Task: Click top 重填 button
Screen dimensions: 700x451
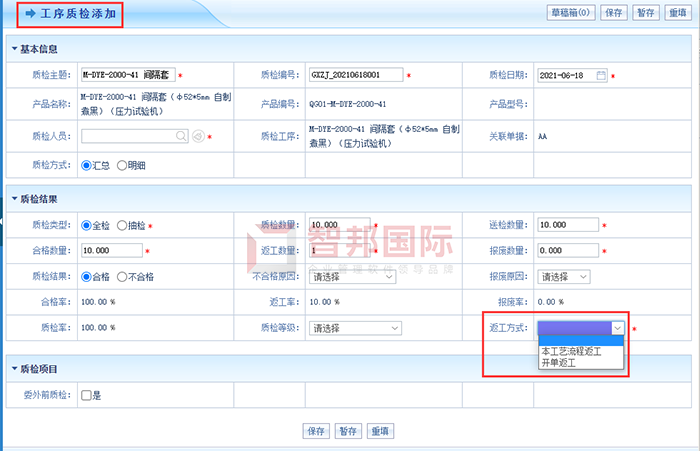Action: (678, 13)
